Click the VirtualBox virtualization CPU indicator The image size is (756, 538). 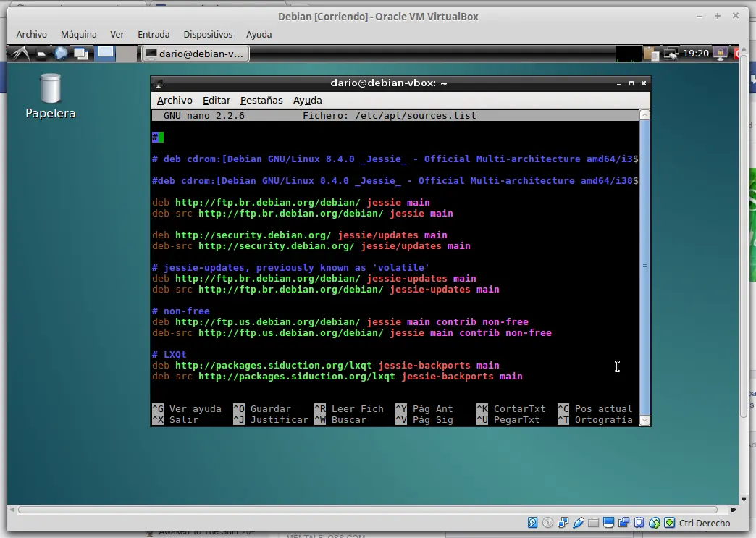coord(639,523)
